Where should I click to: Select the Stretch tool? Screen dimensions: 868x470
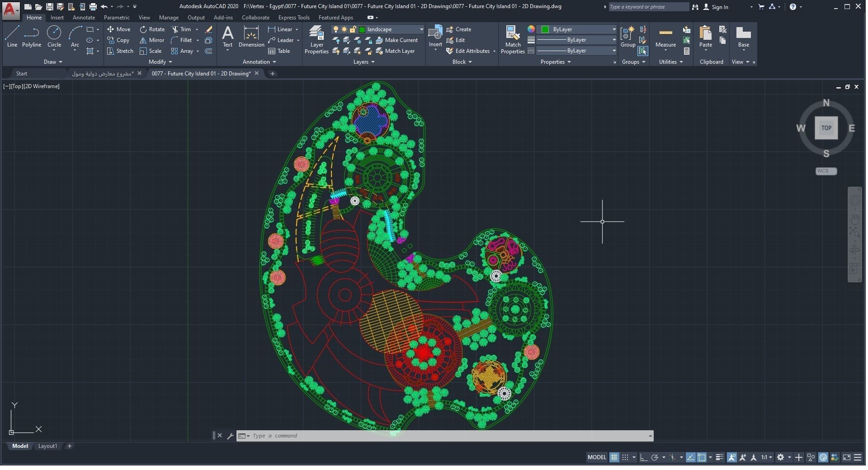point(120,51)
